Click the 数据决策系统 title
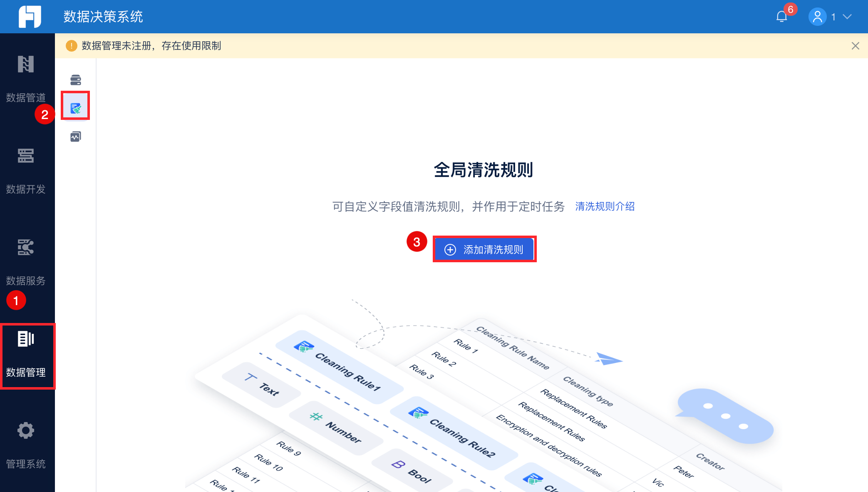The height and width of the screenshot is (492, 868). [x=103, y=17]
